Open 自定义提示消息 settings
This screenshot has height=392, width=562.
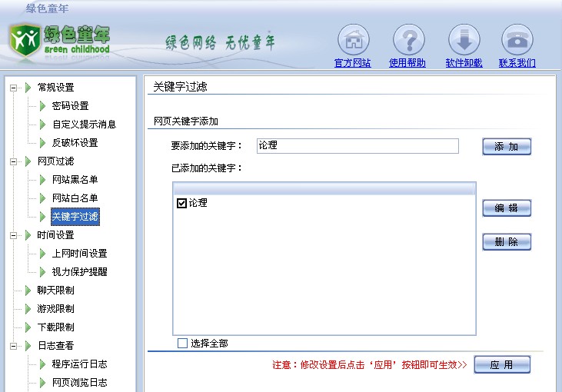[x=85, y=125]
